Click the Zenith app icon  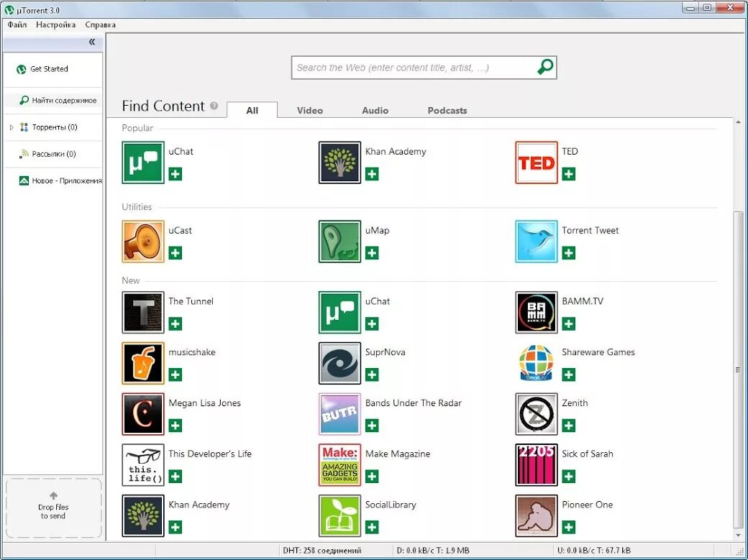pyautogui.click(x=537, y=414)
